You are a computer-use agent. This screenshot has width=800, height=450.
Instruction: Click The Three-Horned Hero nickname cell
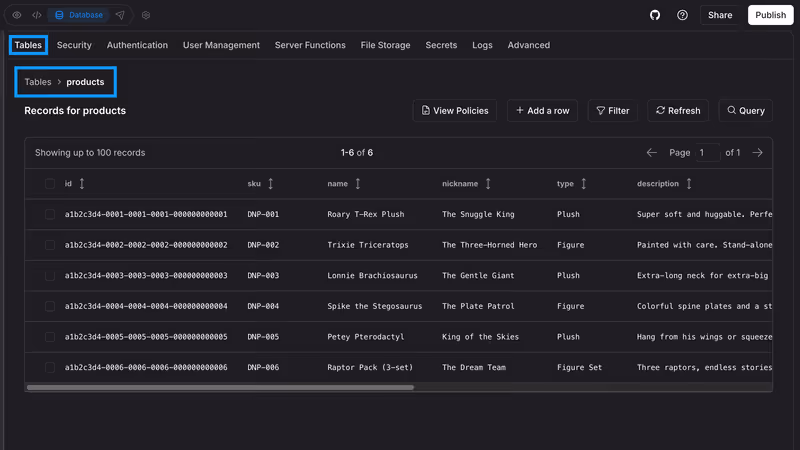coord(489,245)
